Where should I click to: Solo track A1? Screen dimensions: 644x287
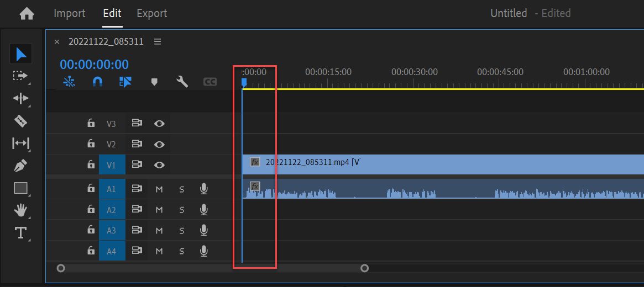point(181,189)
